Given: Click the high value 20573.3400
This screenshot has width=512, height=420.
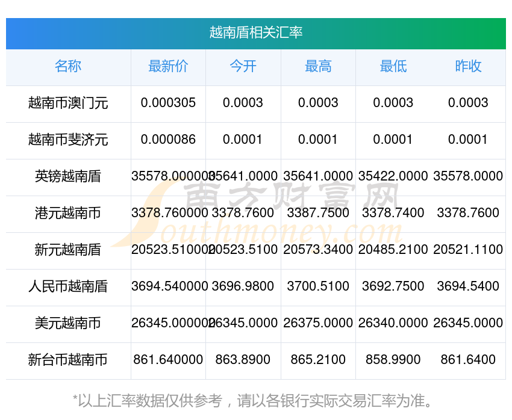Looking at the screenshot, I should (x=318, y=250).
